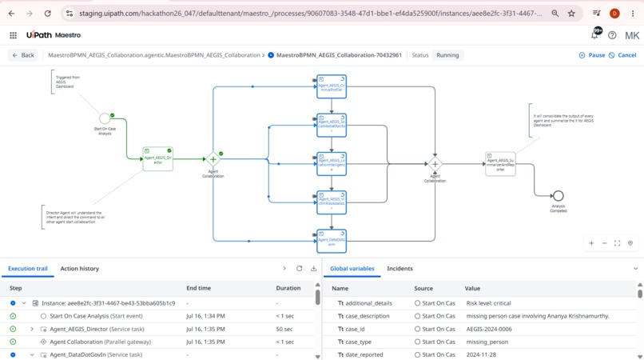Select the Agent_AEGIS_LocationIntelligence node

(332, 164)
